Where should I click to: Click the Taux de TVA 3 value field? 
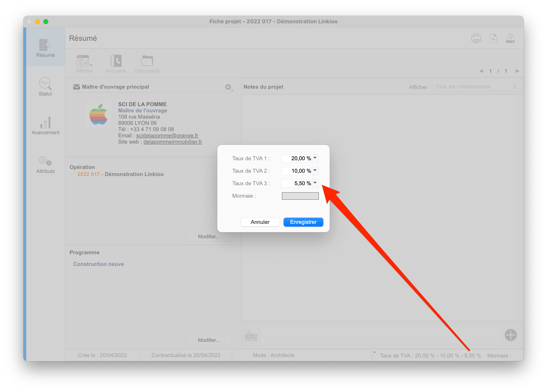point(297,183)
